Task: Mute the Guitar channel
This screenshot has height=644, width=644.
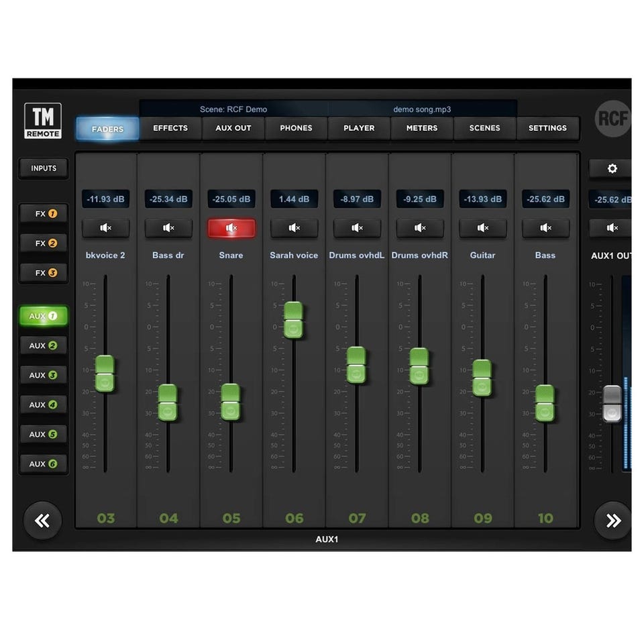Action: click(x=482, y=227)
